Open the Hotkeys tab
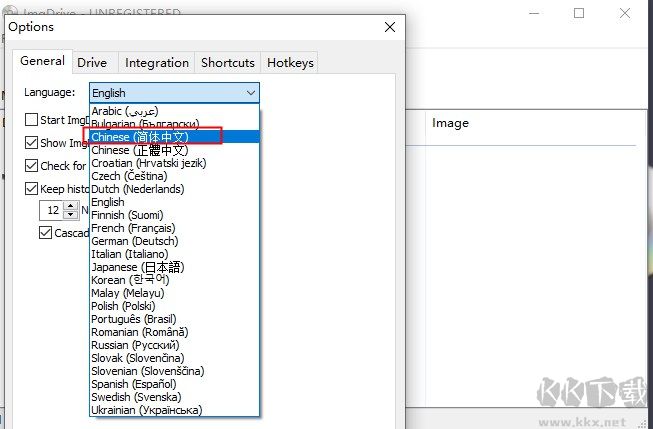Screen dimensions: 653x429 pyautogui.click(x=290, y=63)
